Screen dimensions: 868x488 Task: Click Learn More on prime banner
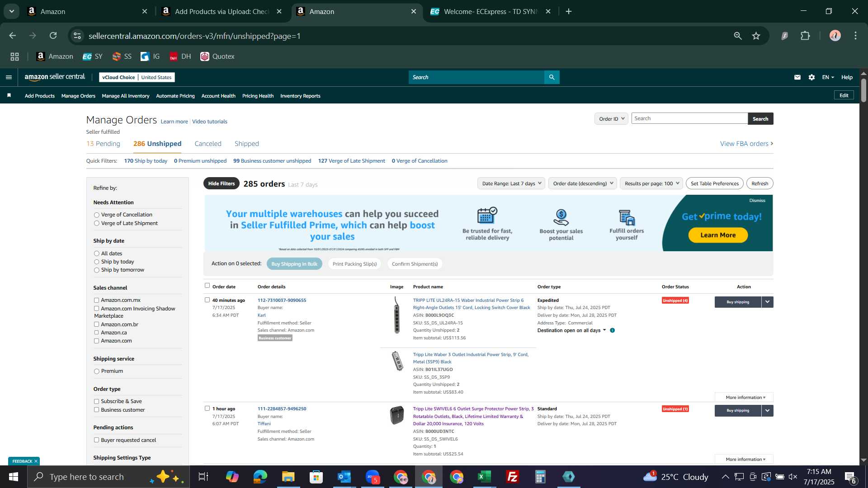tap(718, 235)
